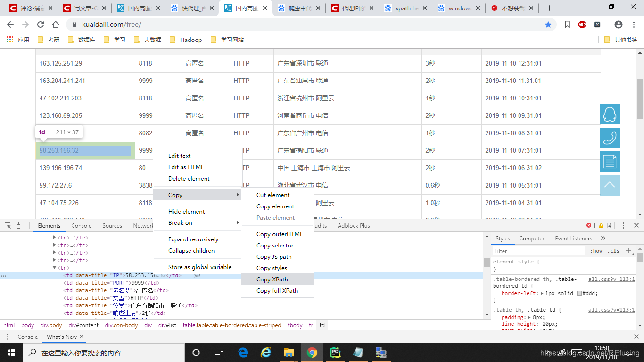Image resolution: width=644 pixels, height=362 pixels.
Task: Open the drawer three-dot menu
Action: [8, 337]
